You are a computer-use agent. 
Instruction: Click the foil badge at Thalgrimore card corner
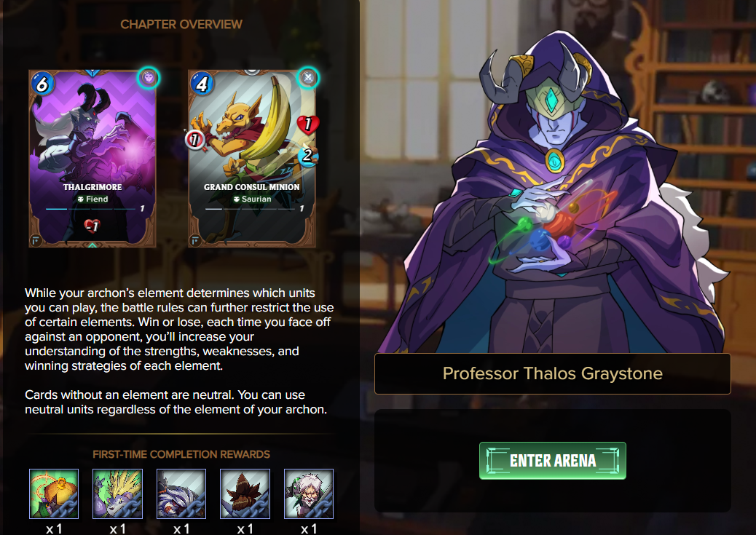[35, 239]
